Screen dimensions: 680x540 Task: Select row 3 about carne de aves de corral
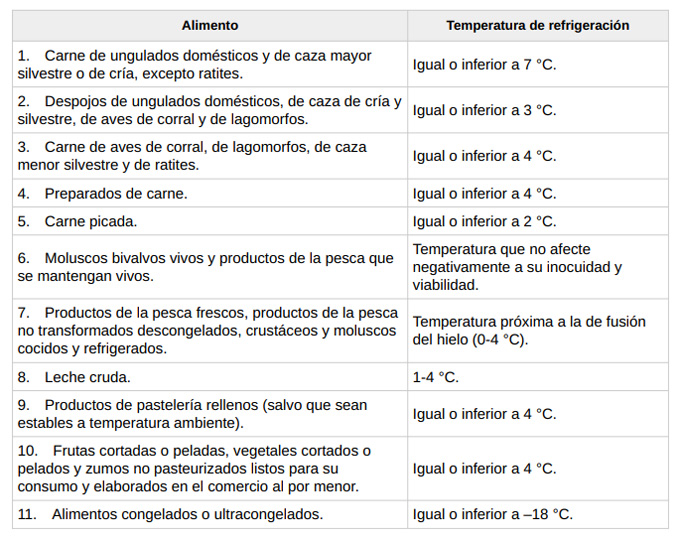[192, 156]
